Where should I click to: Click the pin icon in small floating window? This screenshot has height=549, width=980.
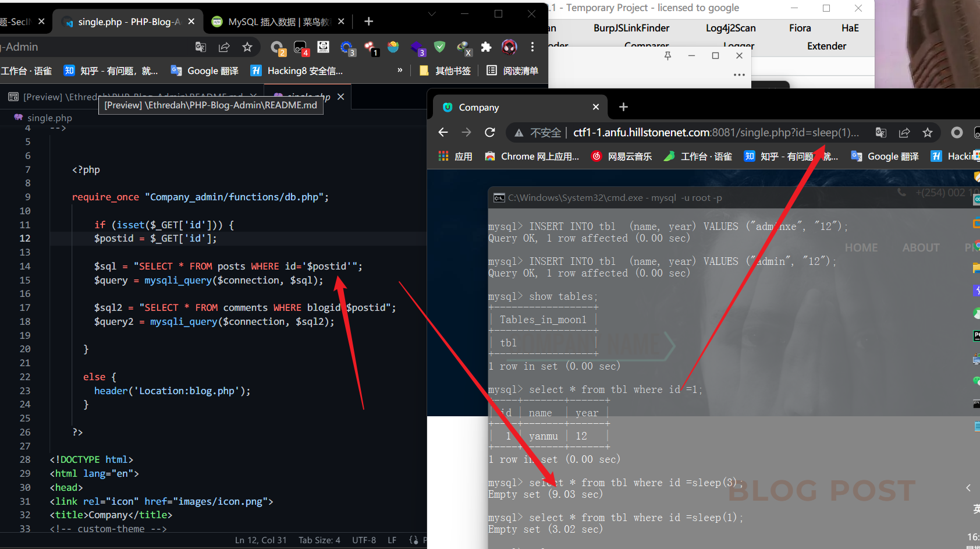(667, 56)
